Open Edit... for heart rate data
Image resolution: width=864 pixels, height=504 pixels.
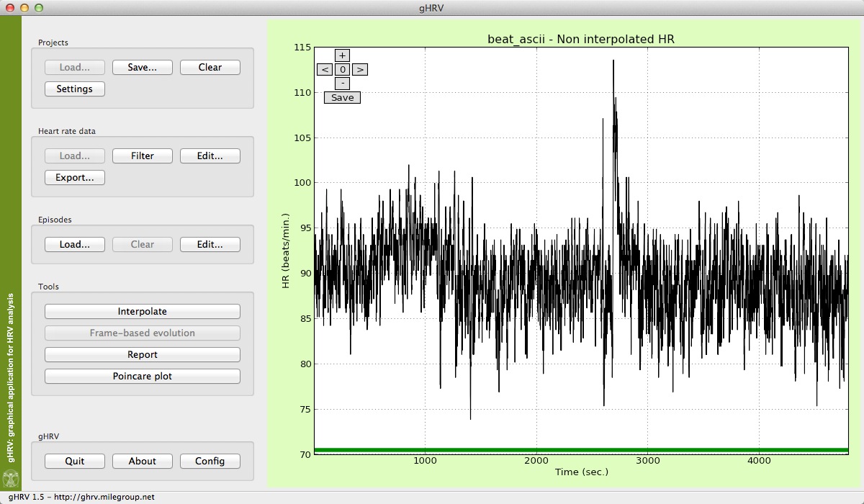click(210, 156)
